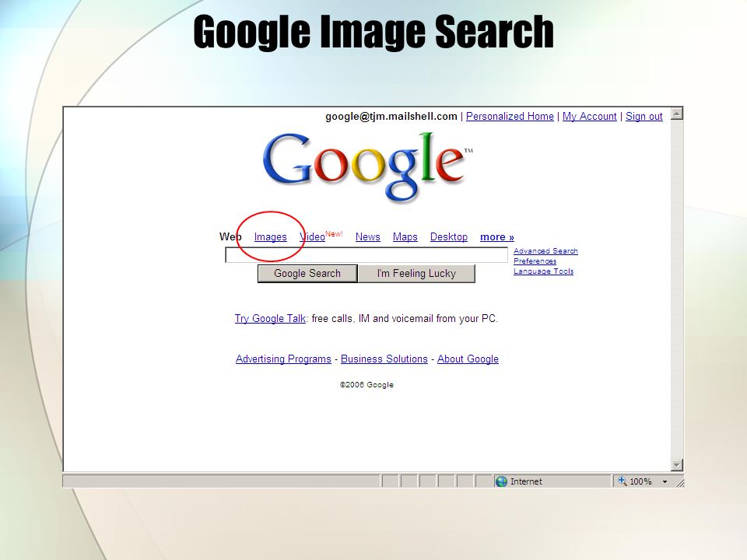
Task: Select the Web search label
Action: click(230, 236)
